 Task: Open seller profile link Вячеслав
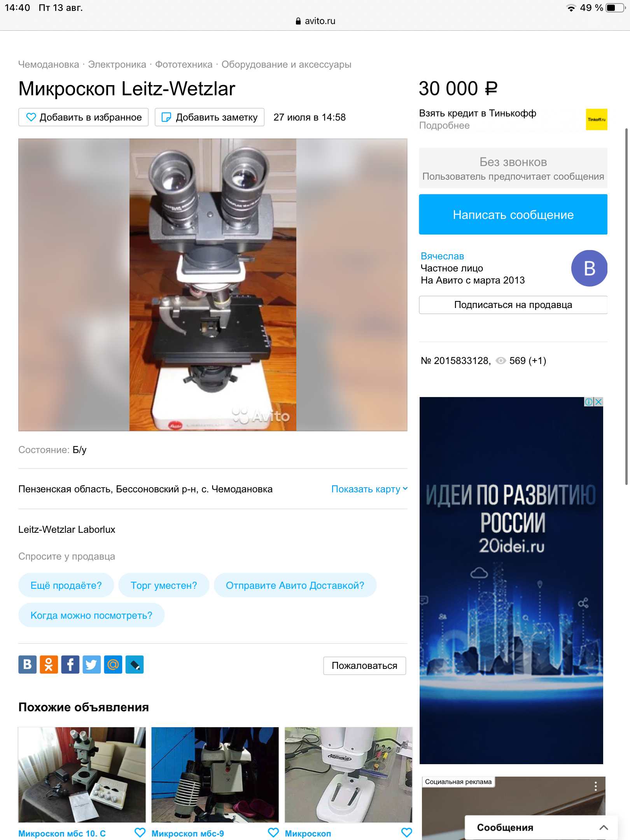pyautogui.click(x=442, y=256)
